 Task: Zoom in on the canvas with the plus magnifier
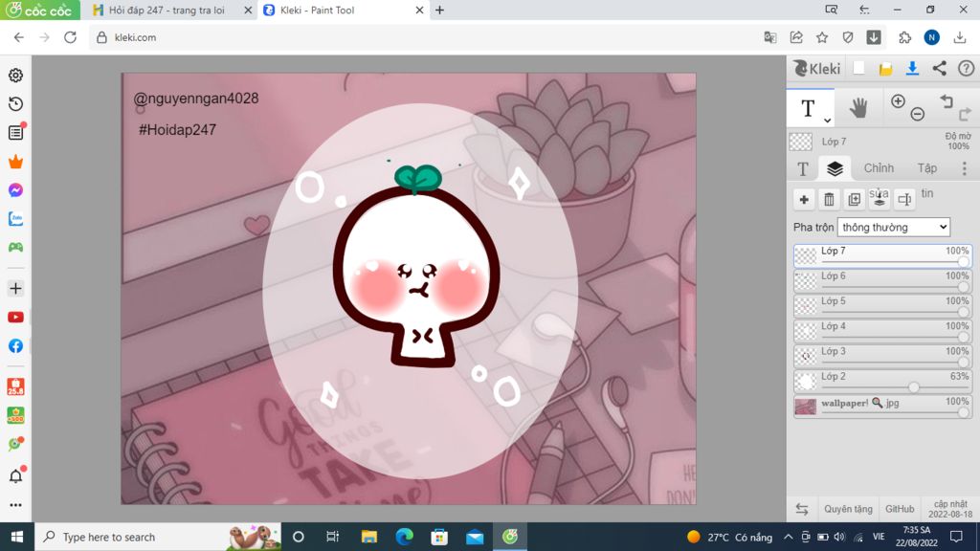coord(898,101)
